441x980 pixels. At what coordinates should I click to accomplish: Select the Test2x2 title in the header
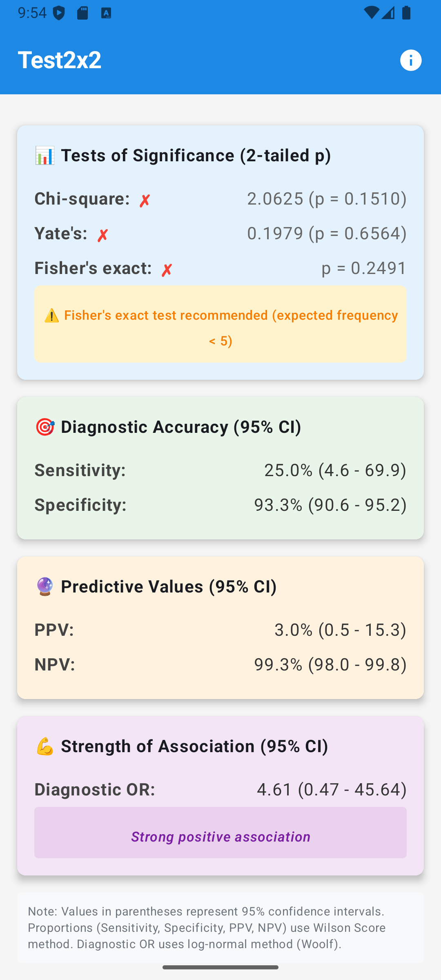coord(60,60)
